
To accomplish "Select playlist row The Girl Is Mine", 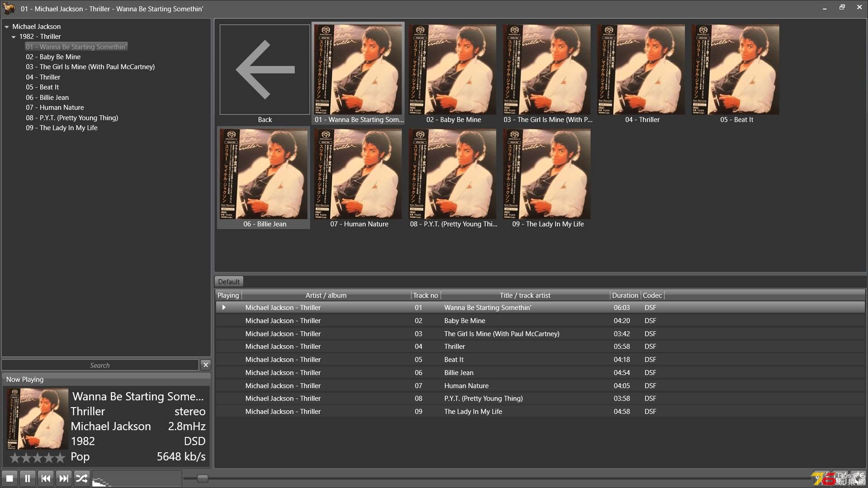I will pyautogui.click(x=540, y=333).
